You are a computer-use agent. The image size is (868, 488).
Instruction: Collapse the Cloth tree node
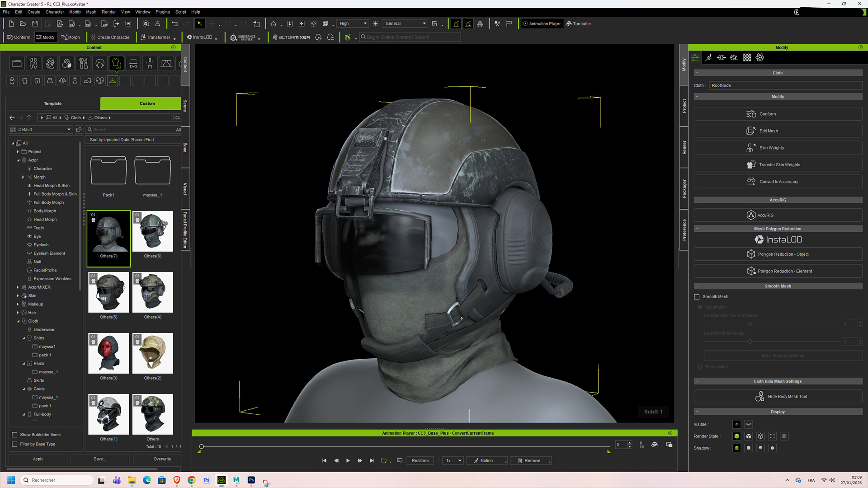click(19, 321)
